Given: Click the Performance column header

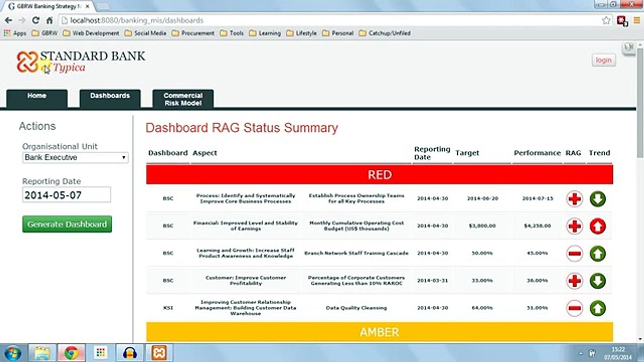Looking at the screenshot, I should 537,153.
